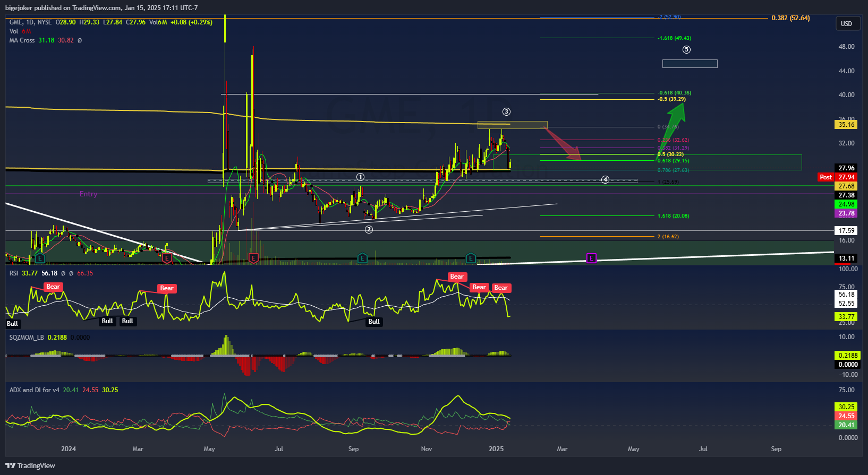Viewport: 868px width, 475px height.
Task: Click the -1.618 (49.43) Fibonacci label
Action: (674, 38)
